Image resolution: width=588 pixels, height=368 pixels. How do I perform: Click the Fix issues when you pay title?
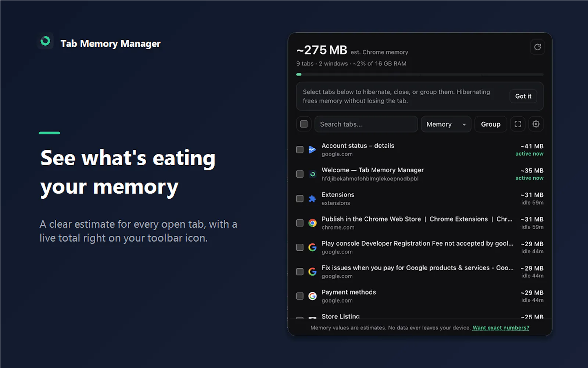click(417, 268)
